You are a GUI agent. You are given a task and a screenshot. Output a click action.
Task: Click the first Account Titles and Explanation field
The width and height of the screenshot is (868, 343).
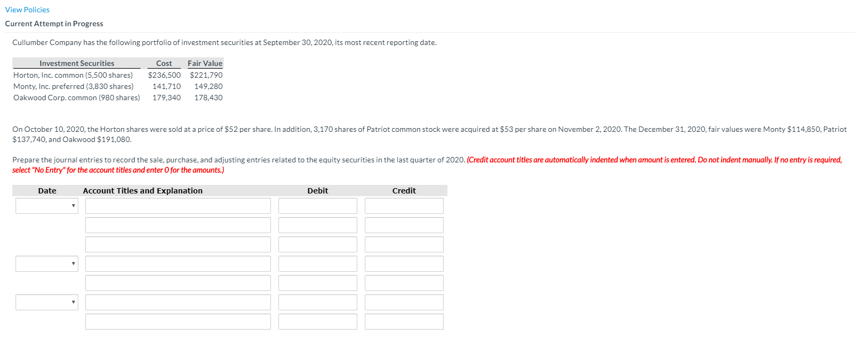point(178,205)
